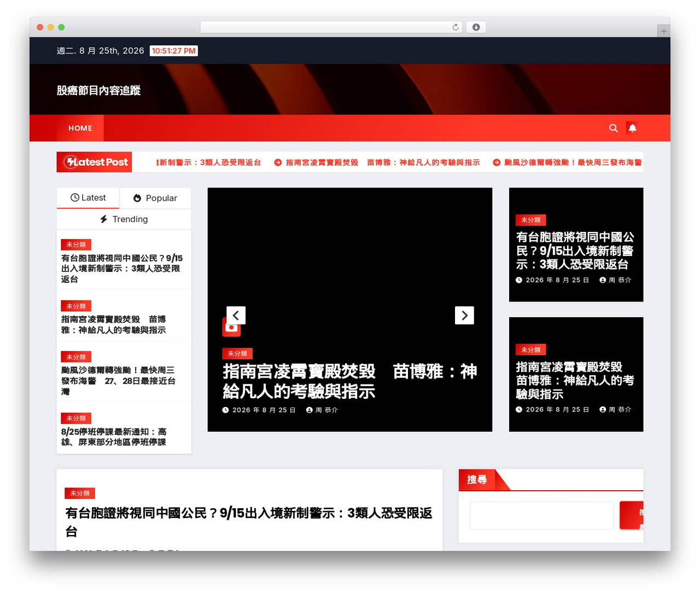Click the 未分類 tag above the bottom article
The height and width of the screenshot is (593, 700).
pyautogui.click(x=80, y=493)
